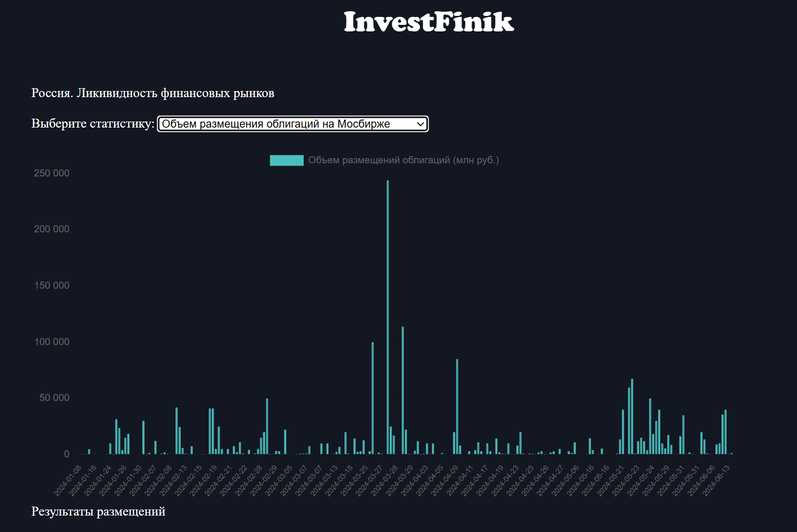797x532 pixels.
Task: Click the 2024-06-13 date label
Action: 717,480
